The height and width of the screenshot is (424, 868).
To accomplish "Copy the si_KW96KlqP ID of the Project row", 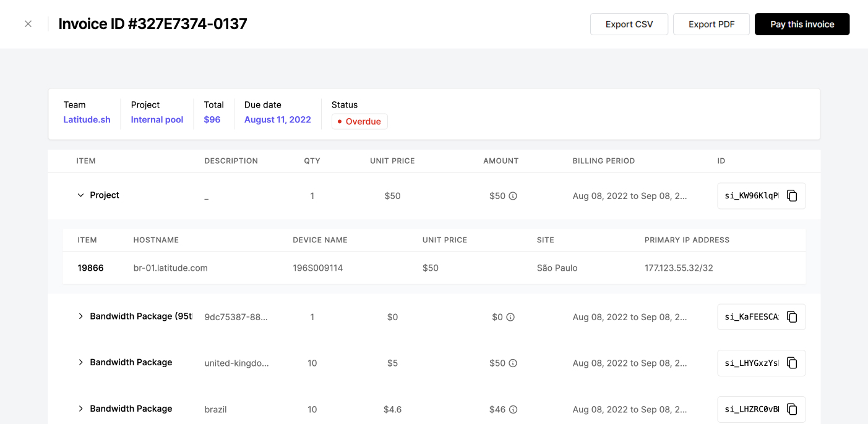I will (x=792, y=195).
